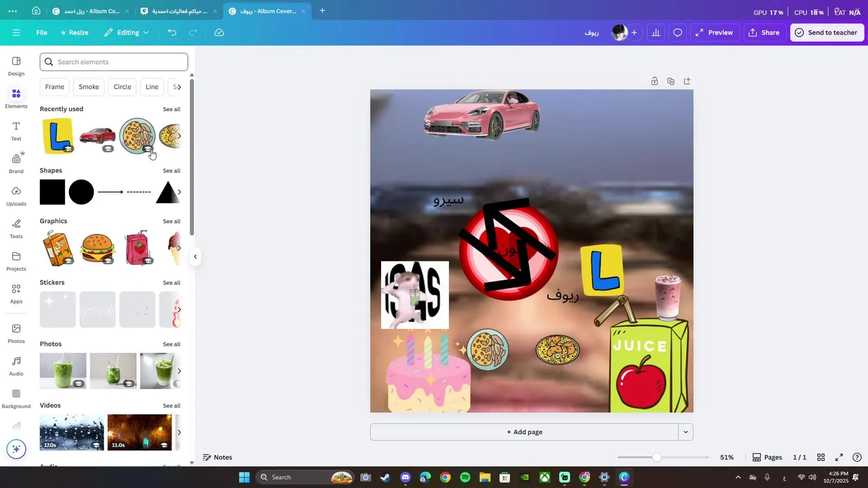Viewport: 868px width, 488px height.
Task: Show more Recently used items arrow
Action: (179, 136)
